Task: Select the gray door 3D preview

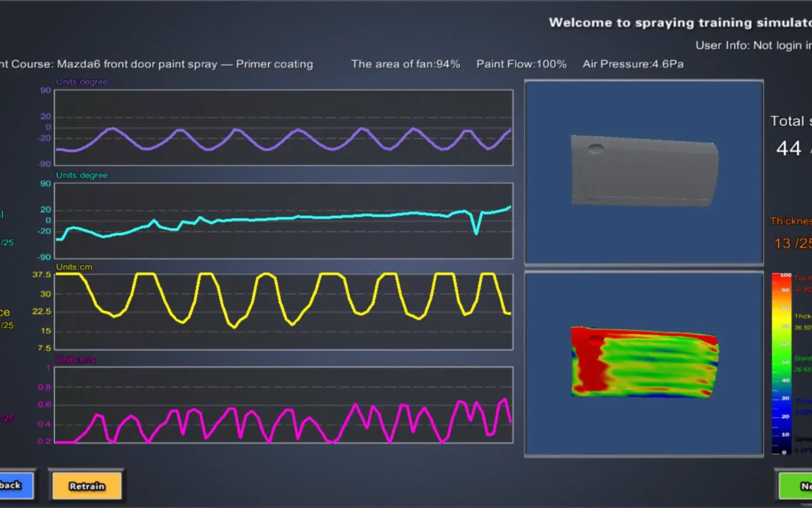Action: click(644, 172)
